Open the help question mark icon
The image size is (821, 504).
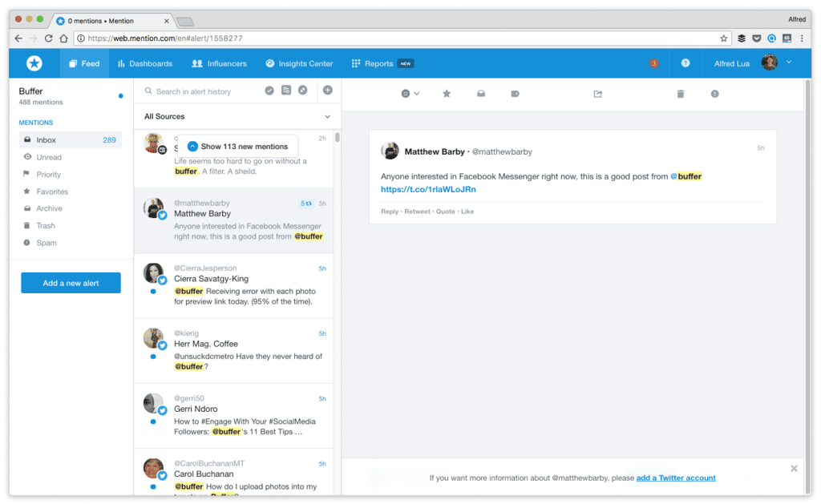coord(686,62)
